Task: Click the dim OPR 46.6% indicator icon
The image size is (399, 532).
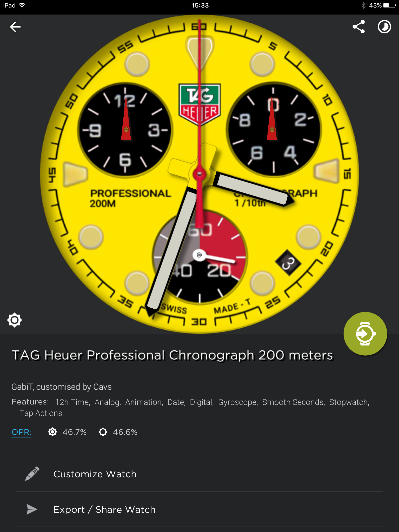Action: click(103, 432)
